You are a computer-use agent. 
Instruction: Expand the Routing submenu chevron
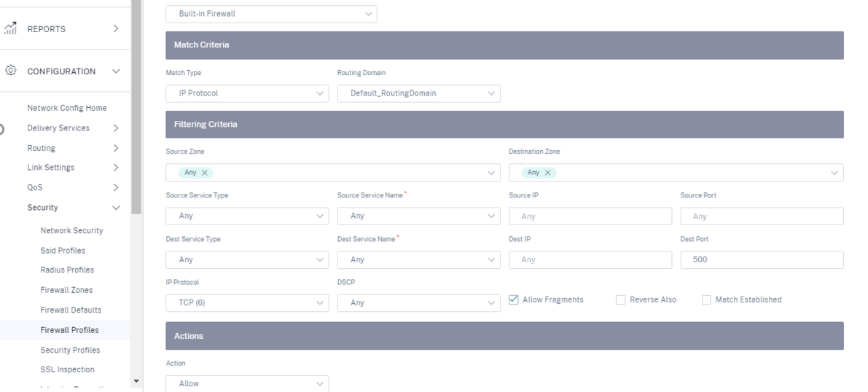coord(116,148)
